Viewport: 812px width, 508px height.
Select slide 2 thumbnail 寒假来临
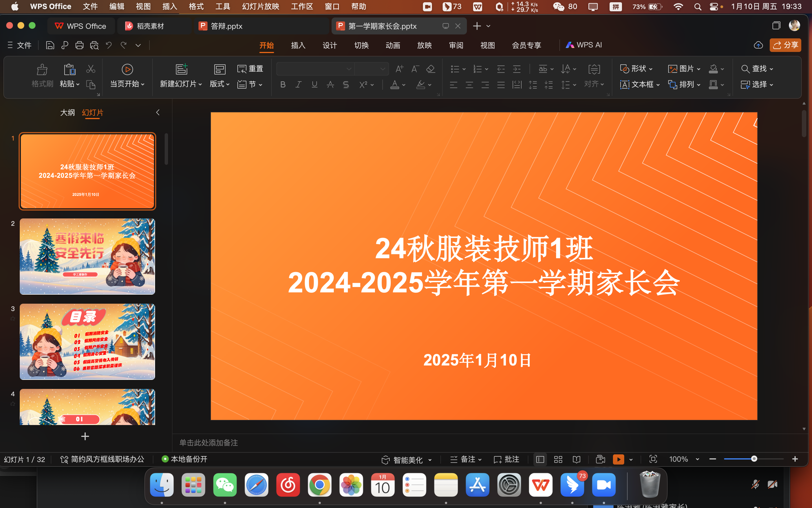(87, 256)
